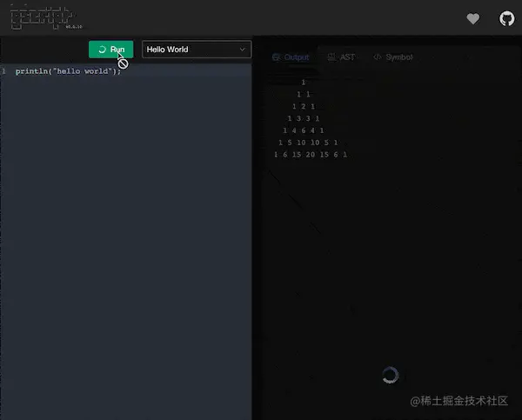Open the Hello World example dropdown
The height and width of the screenshot is (420, 522).
[197, 50]
